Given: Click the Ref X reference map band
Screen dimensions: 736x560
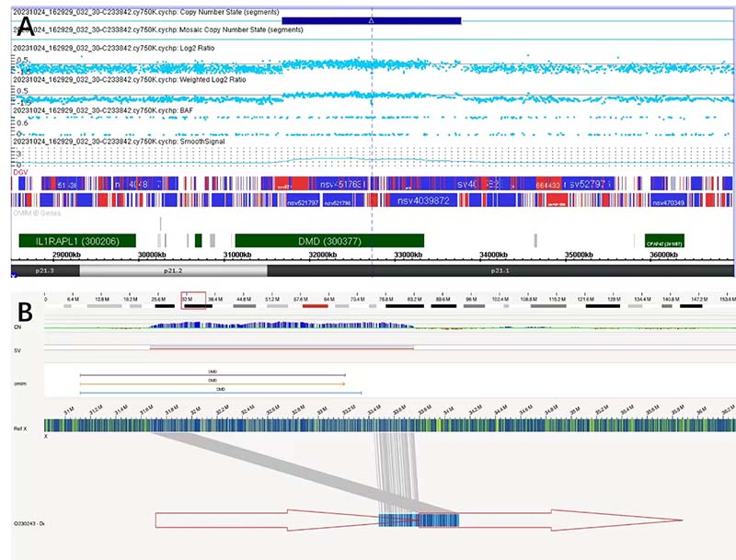Looking at the screenshot, I should click(389, 426).
